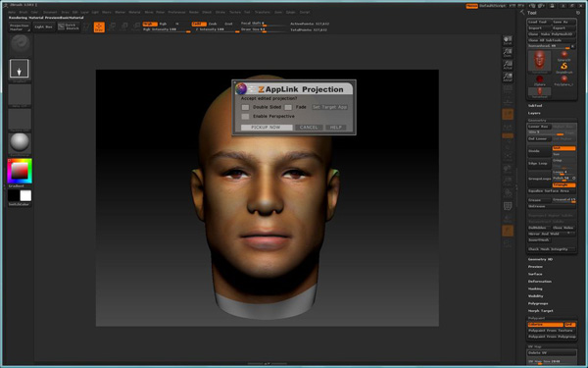
Task: Click the Divide button
Action: tap(539, 151)
